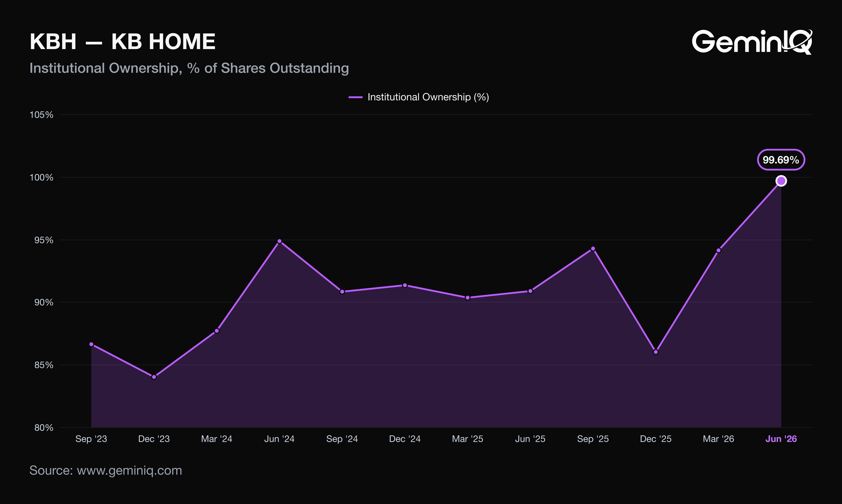Select the Sep '24 data point marker
The height and width of the screenshot is (504, 842).
click(x=342, y=292)
